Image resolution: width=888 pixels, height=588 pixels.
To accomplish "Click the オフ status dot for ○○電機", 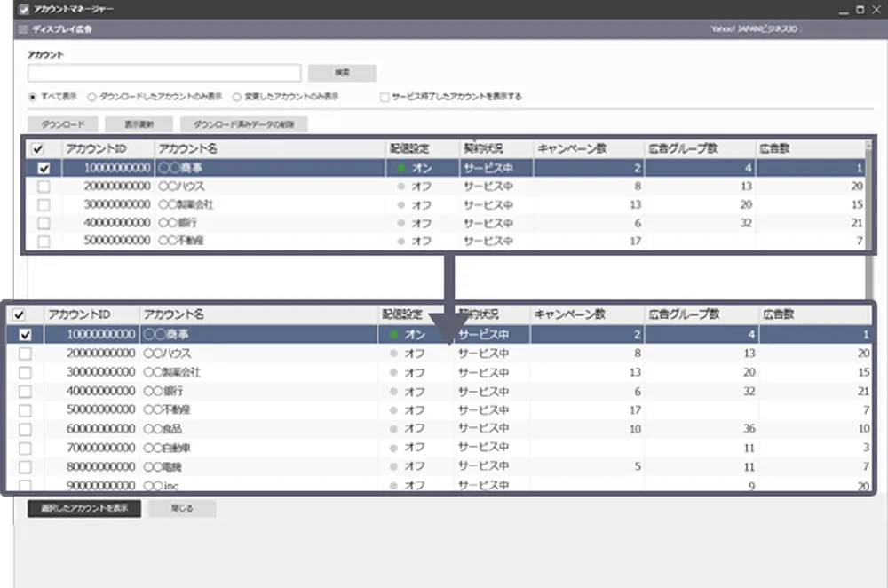I will click(393, 466).
